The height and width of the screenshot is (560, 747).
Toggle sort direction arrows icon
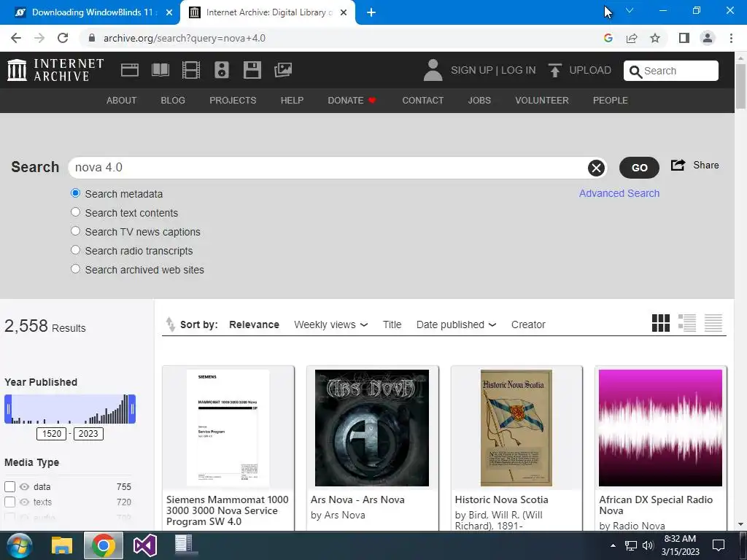coord(170,324)
